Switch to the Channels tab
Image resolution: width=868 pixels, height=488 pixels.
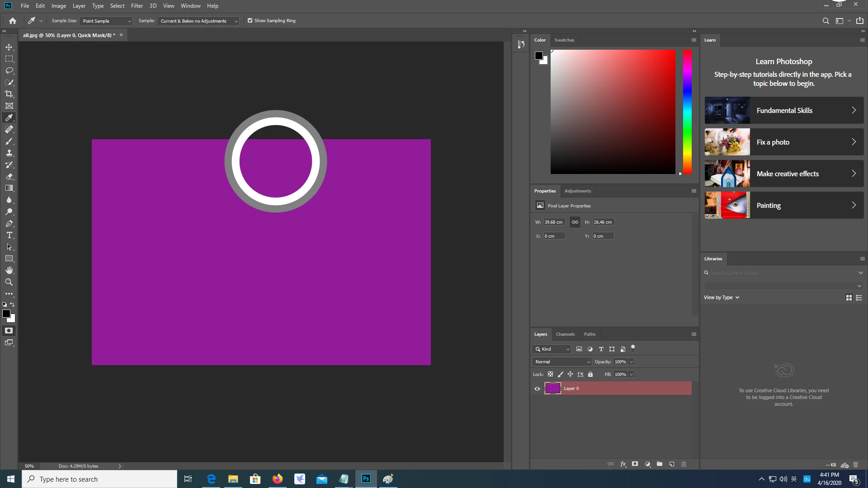[x=565, y=334]
